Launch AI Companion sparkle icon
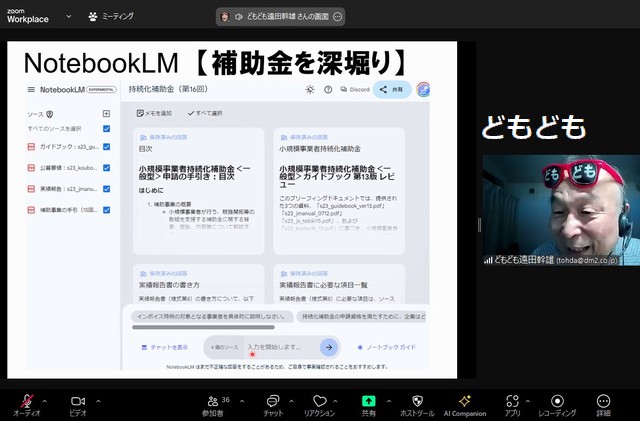 click(465, 401)
